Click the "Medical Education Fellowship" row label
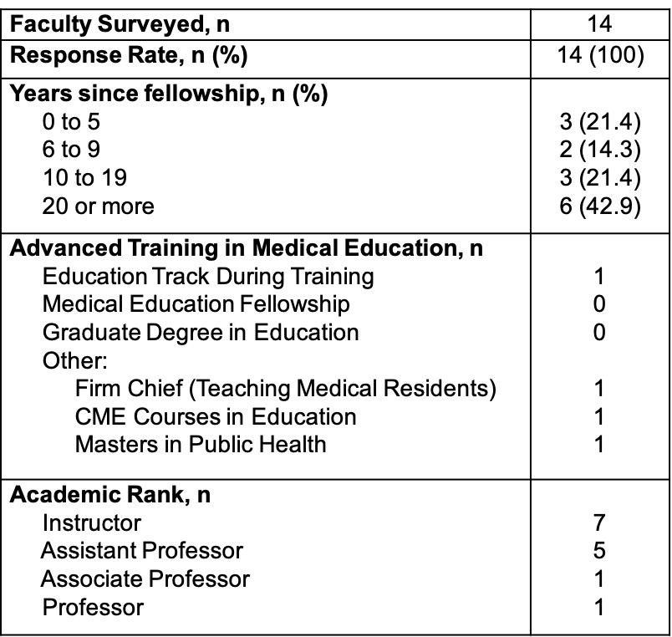This screenshot has width=672, height=637. pos(196,303)
